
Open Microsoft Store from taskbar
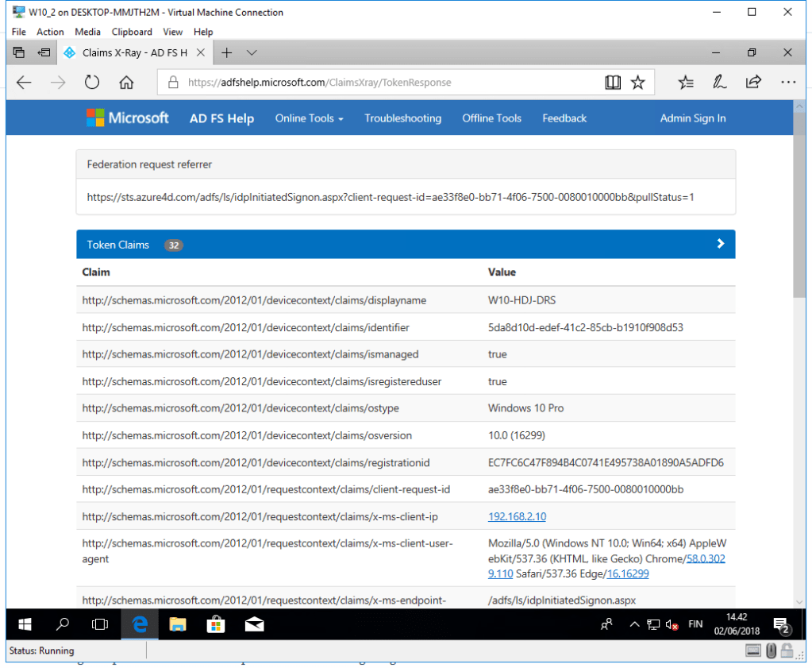(x=216, y=624)
